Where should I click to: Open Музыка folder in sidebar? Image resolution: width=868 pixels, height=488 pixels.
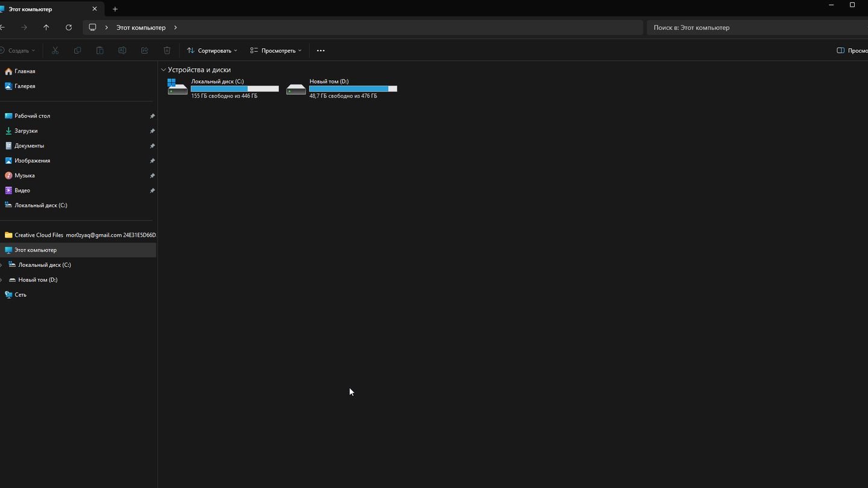(x=25, y=175)
